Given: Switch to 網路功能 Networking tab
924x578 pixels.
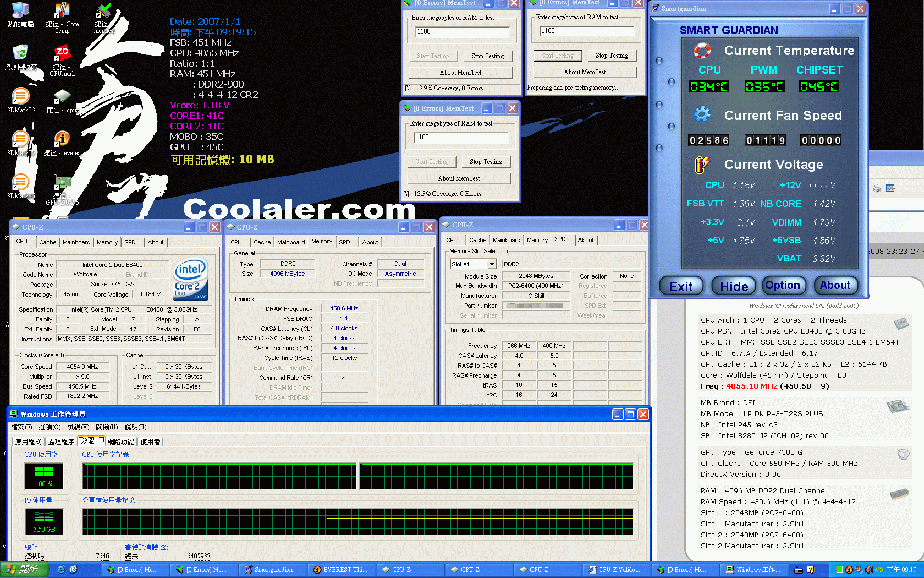Looking at the screenshot, I should [120, 441].
